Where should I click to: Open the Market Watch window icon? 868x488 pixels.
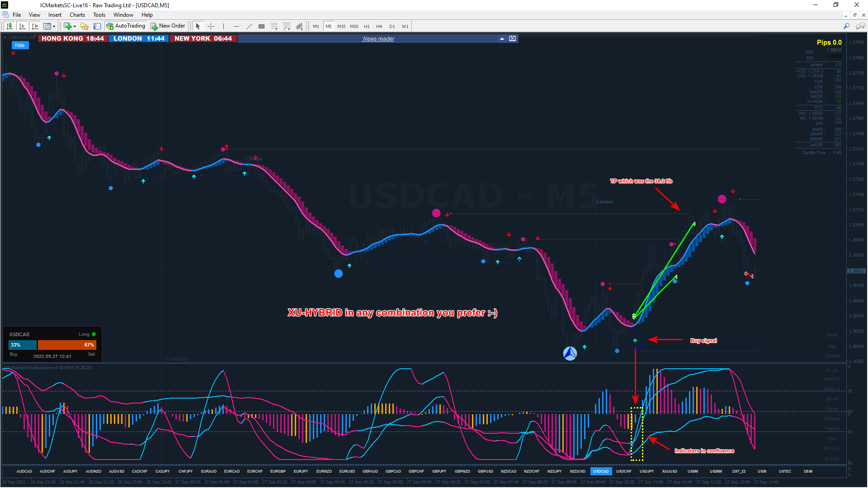click(97, 26)
